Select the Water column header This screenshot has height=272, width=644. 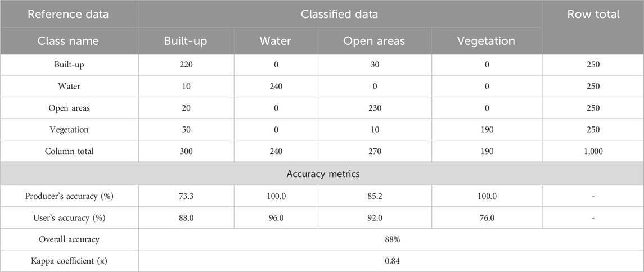tap(275, 41)
